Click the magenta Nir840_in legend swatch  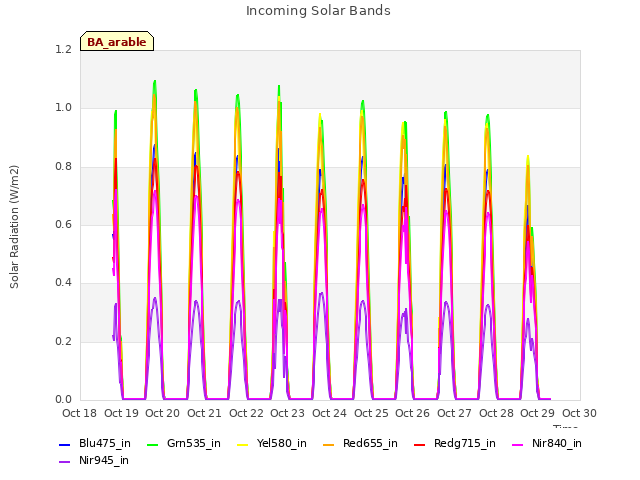click(518, 444)
